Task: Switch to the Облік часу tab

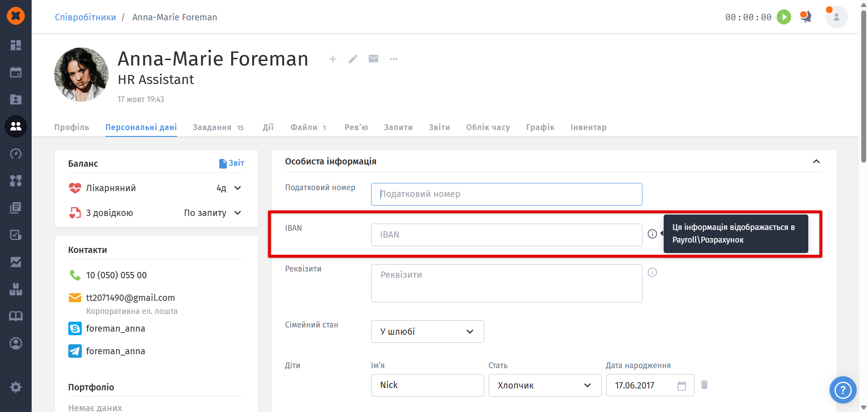Action: [488, 127]
